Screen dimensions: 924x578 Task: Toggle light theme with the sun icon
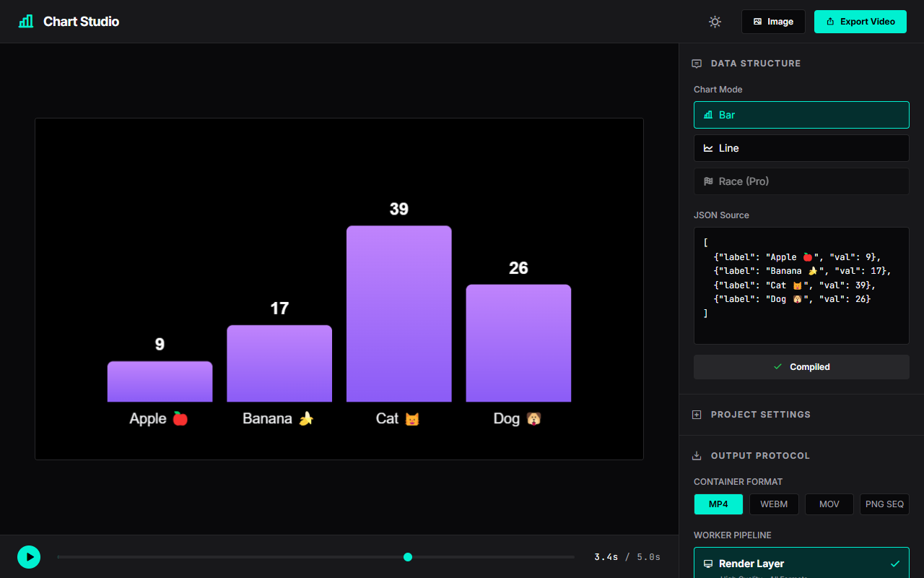[715, 22]
